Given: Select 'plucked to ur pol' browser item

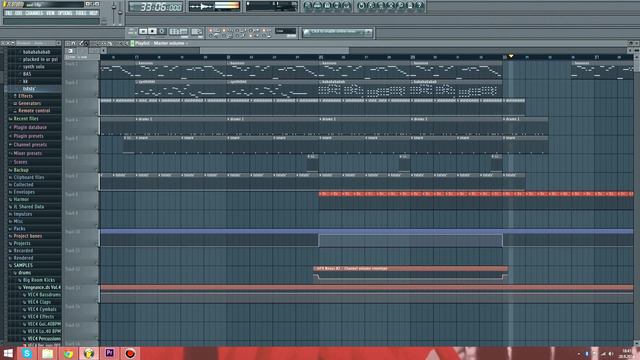Looking at the screenshot, I should pyautogui.click(x=40, y=59).
